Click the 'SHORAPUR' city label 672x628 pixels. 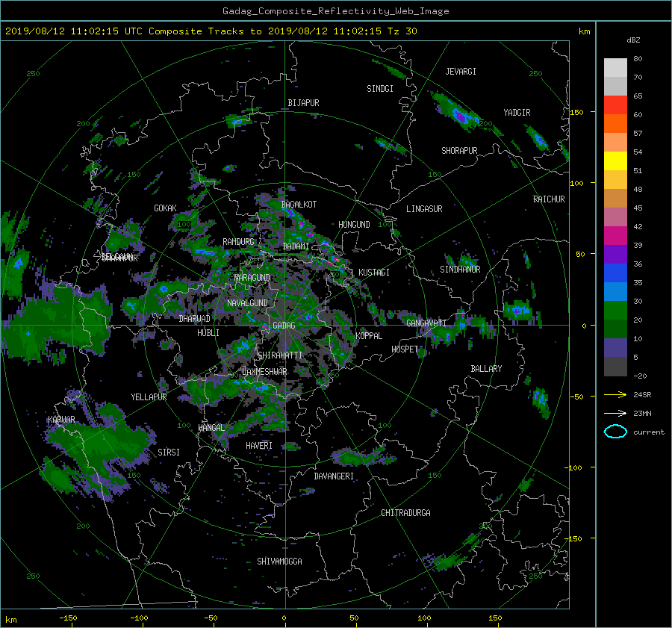pos(459,151)
